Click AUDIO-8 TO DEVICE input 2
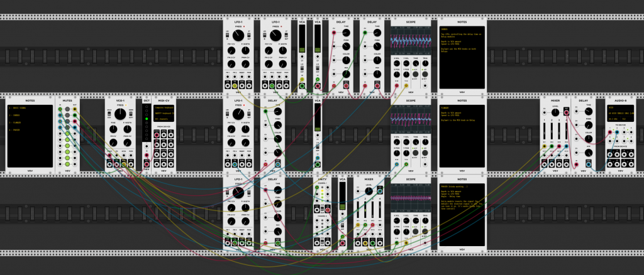The image size is (644, 275). pos(617,132)
